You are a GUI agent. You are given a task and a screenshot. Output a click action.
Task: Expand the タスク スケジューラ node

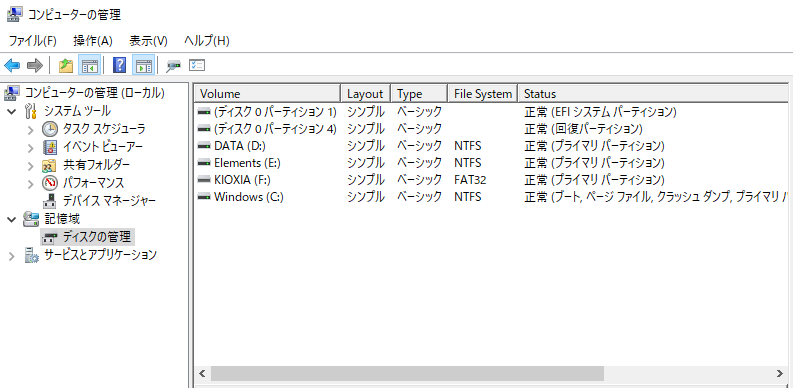(30, 130)
